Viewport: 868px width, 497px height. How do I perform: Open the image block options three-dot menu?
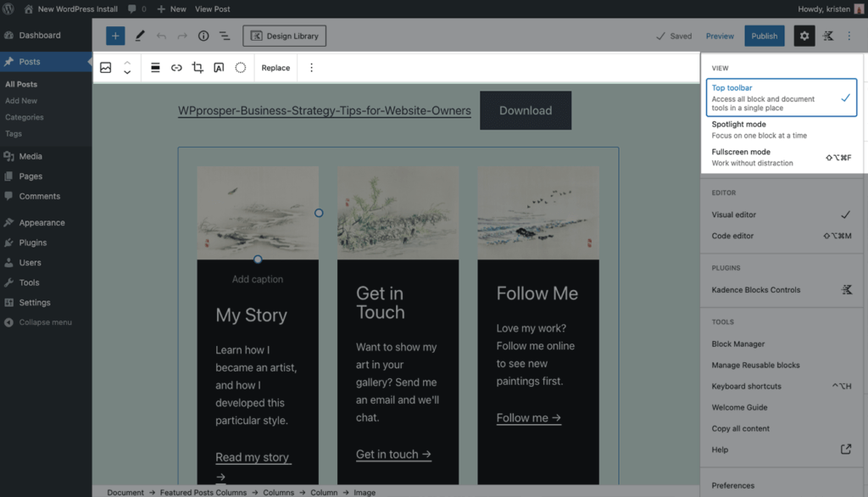coord(311,68)
